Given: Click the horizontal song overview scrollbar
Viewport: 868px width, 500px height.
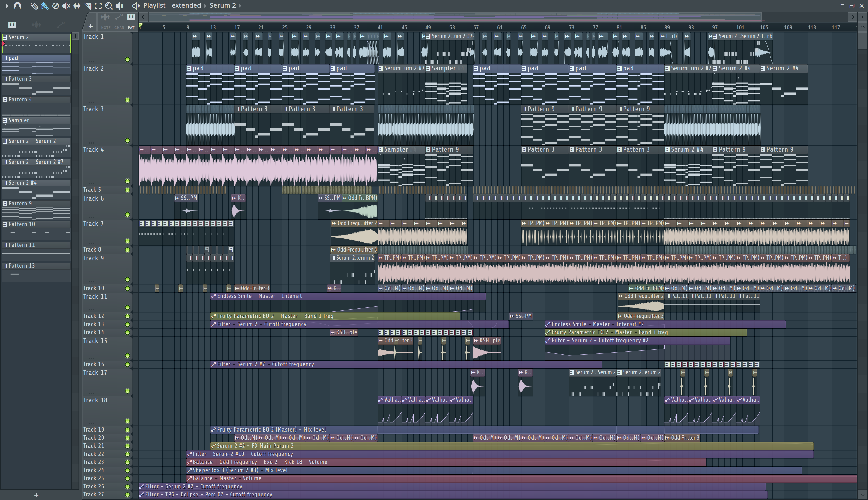Looking at the screenshot, I should coord(455,16).
